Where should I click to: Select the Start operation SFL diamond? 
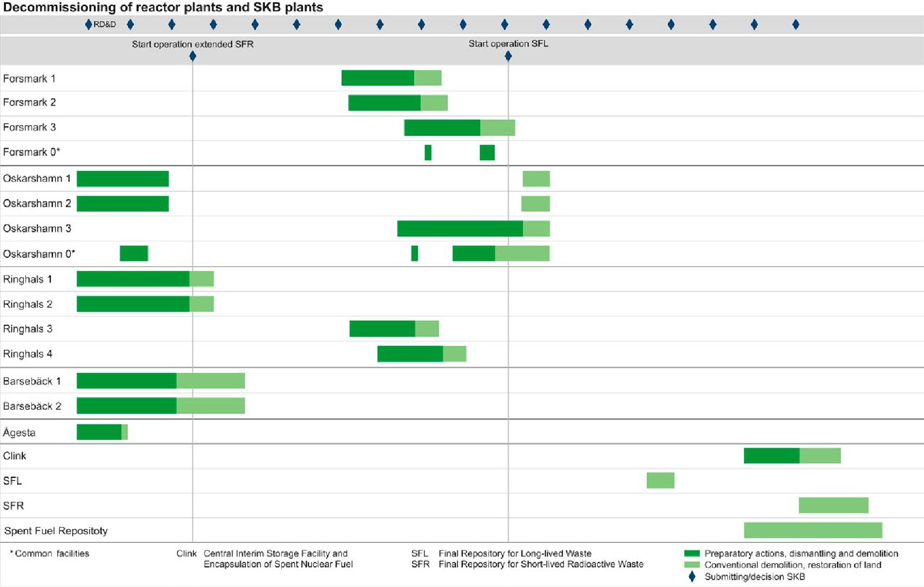coord(508,56)
